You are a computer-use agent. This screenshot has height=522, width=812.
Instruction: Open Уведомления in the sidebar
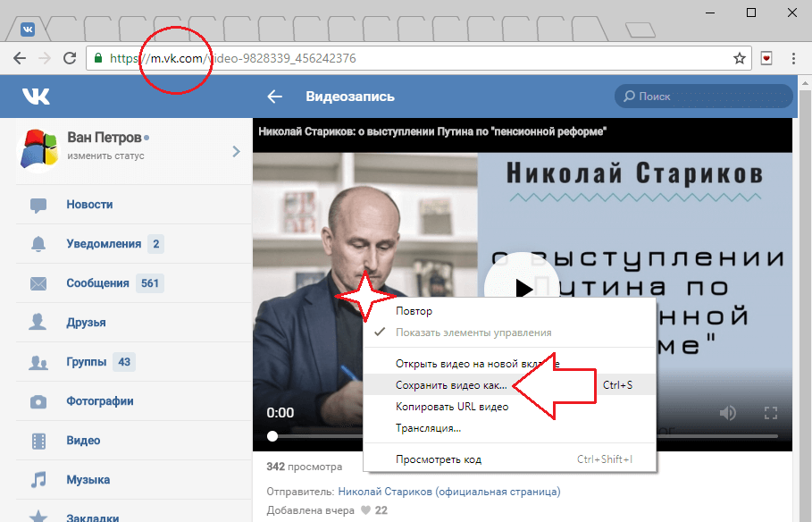[134, 244]
